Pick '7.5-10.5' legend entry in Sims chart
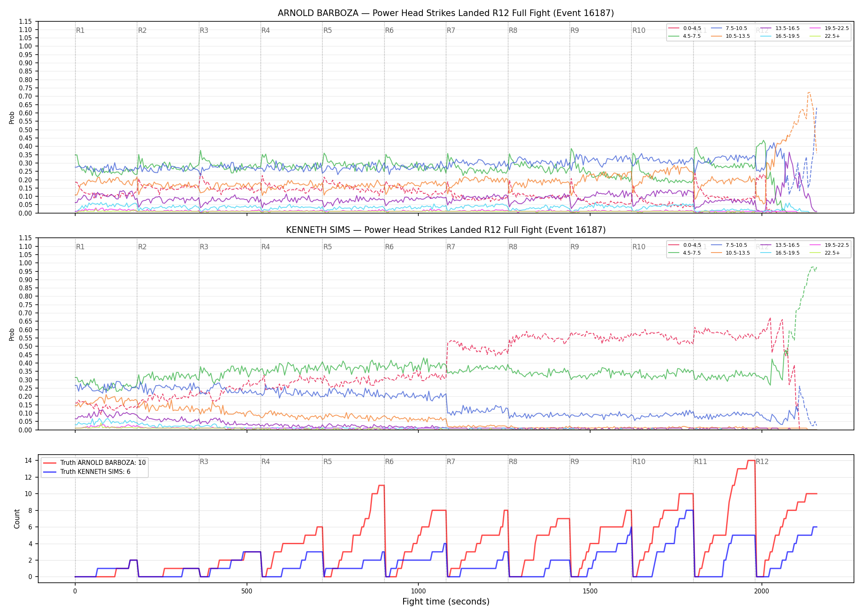 tap(729, 245)
